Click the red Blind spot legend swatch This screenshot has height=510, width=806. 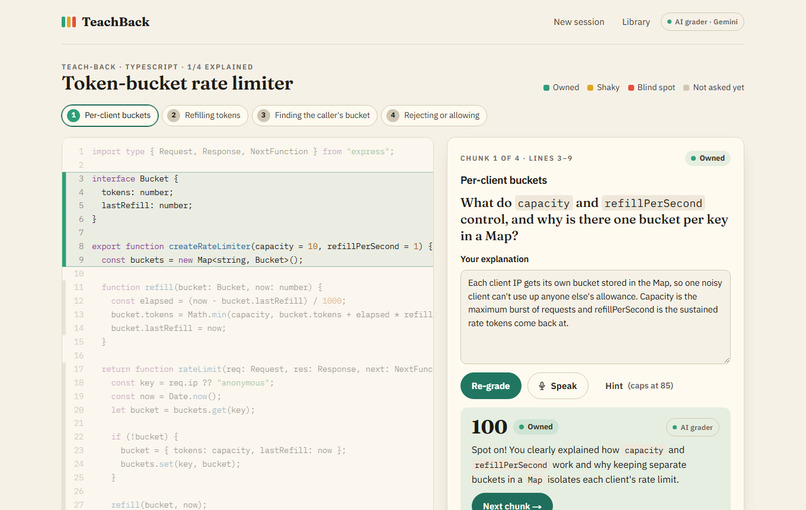631,87
